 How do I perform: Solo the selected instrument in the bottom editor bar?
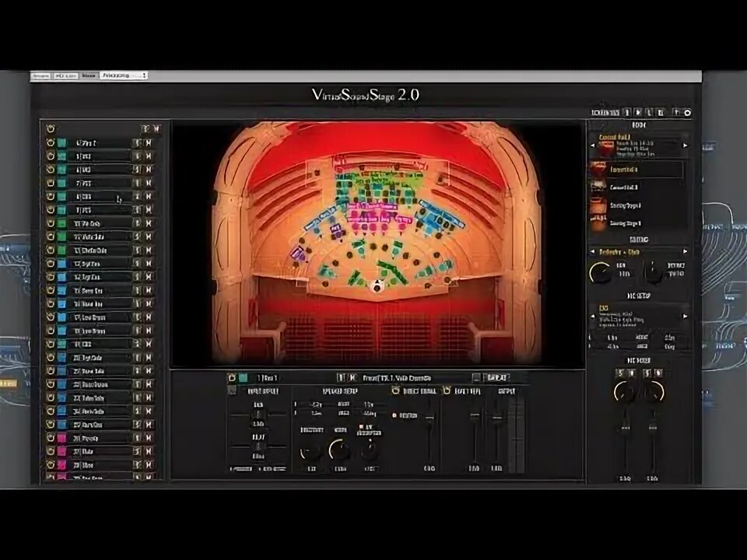point(341,378)
